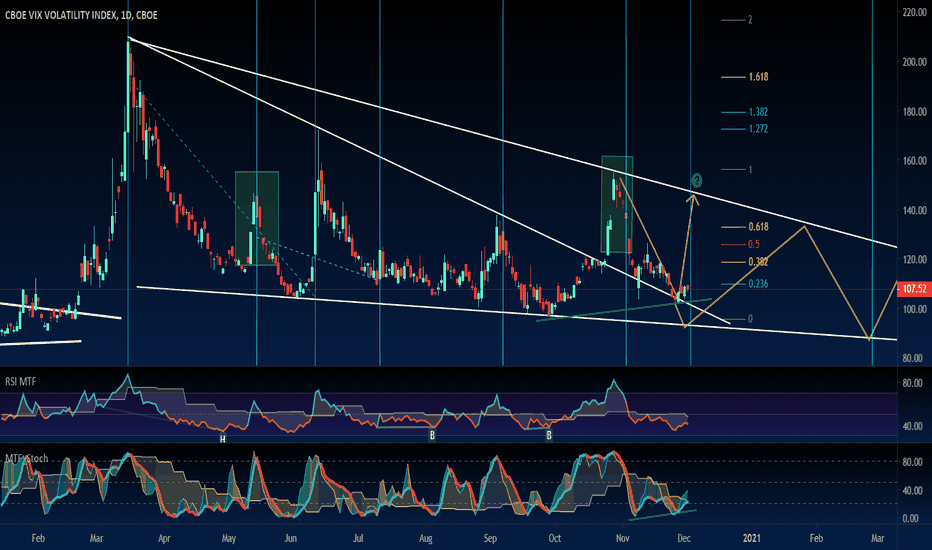Screen dimensions: 932x550
Task: Click the red 0.5 Fibonacci level label
Action: pos(754,244)
